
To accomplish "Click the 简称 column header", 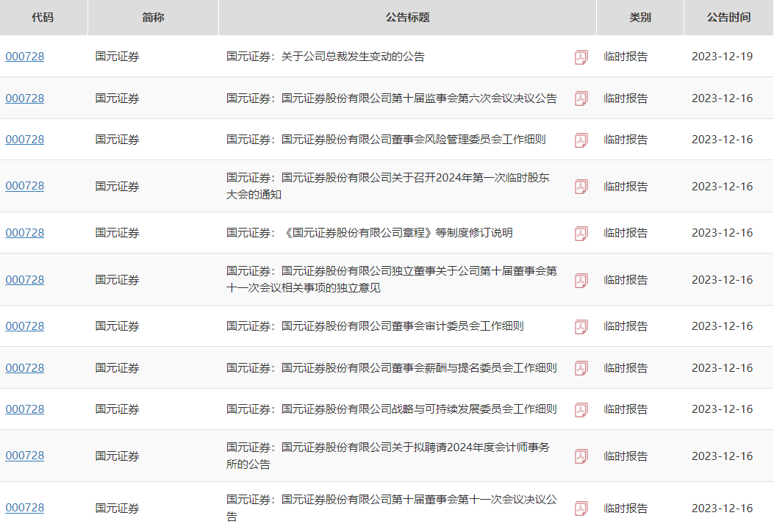I will (x=153, y=18).
